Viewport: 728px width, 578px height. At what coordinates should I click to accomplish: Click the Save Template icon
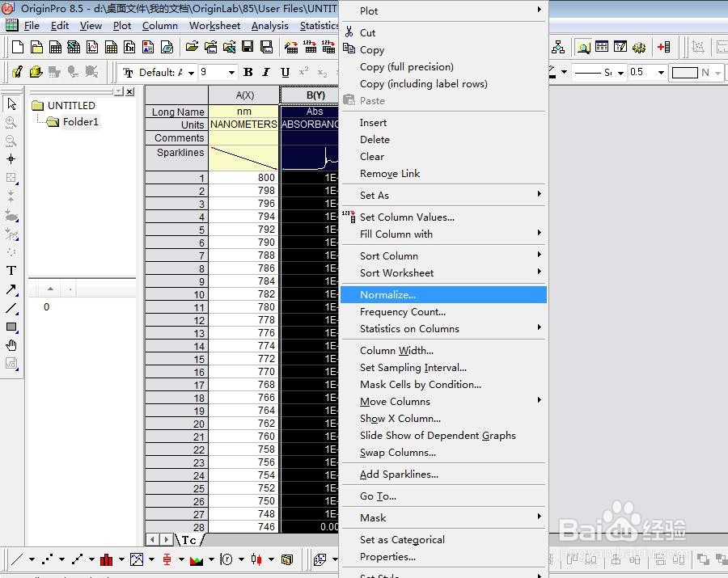(x=266, y=47)
